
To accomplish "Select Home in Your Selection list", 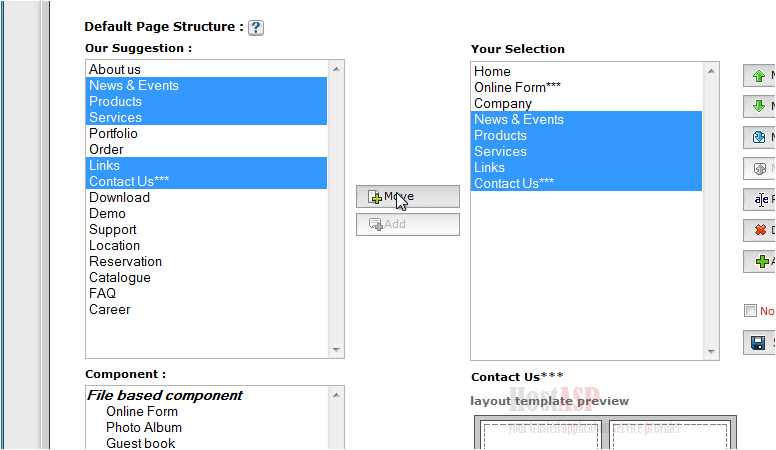I will pos(586,71).
